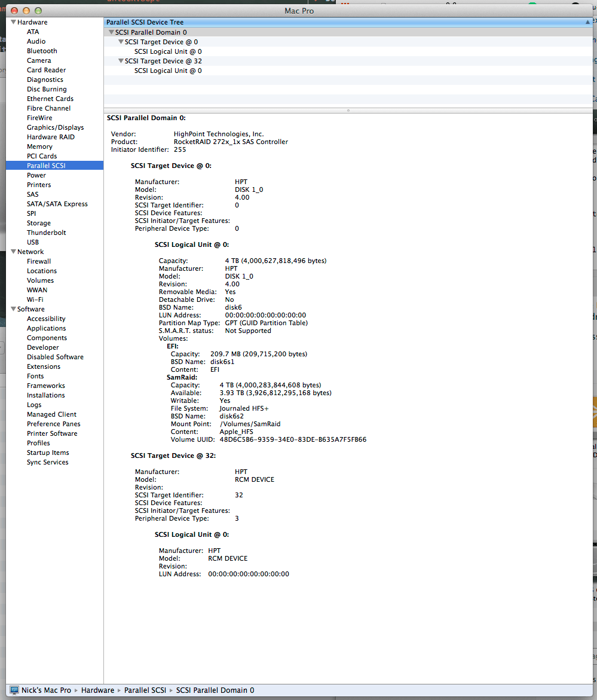Select Logs under Software
Screen dimensions: 597x700
pyautogui.click(x=34, y=405)
